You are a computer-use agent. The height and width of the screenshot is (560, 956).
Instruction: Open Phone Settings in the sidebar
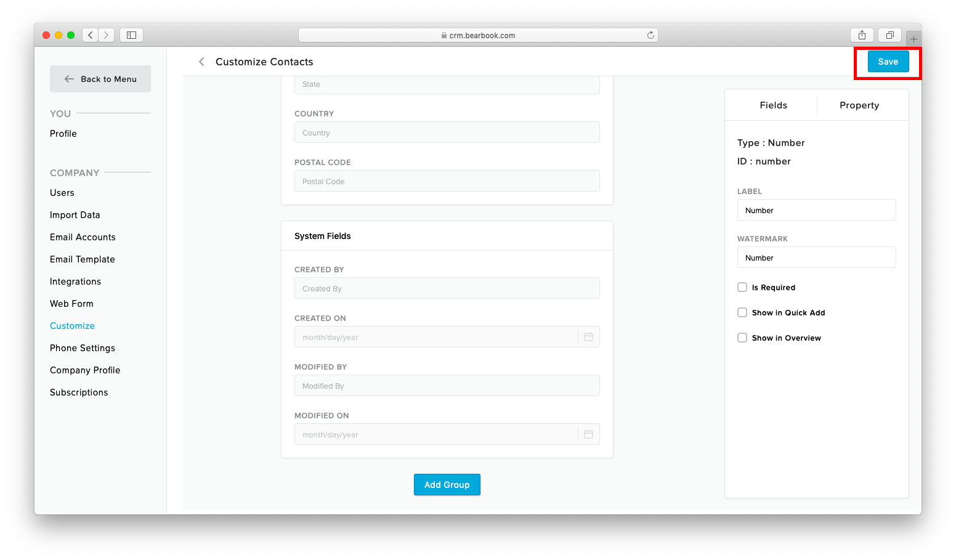tap(83, 348)
